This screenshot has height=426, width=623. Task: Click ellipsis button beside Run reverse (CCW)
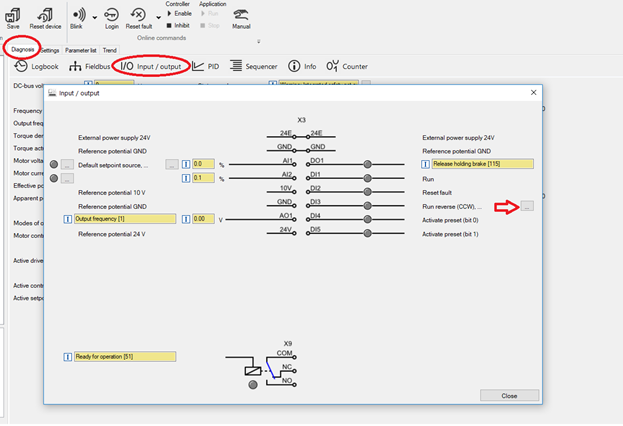point(527,206)
